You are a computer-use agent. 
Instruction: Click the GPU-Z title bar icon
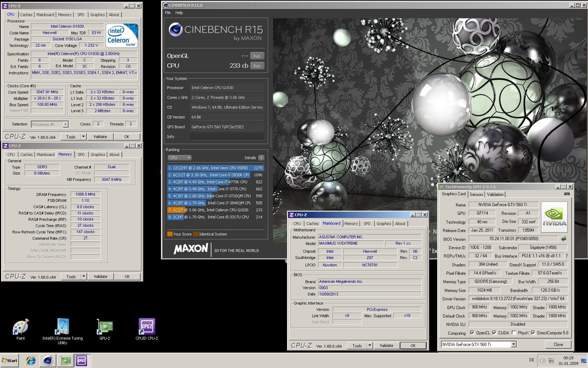point(442,187)
